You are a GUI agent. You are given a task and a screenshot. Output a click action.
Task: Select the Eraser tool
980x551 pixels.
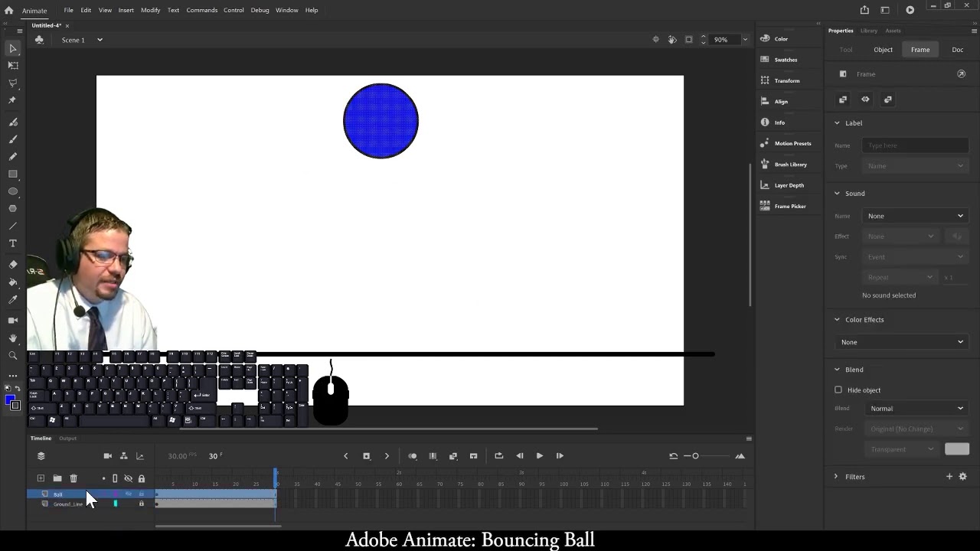13,265
